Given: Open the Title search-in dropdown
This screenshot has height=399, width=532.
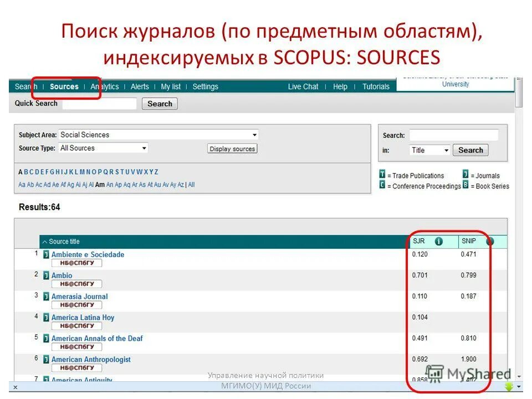Looking at the screenshot, I should point(448,150).
